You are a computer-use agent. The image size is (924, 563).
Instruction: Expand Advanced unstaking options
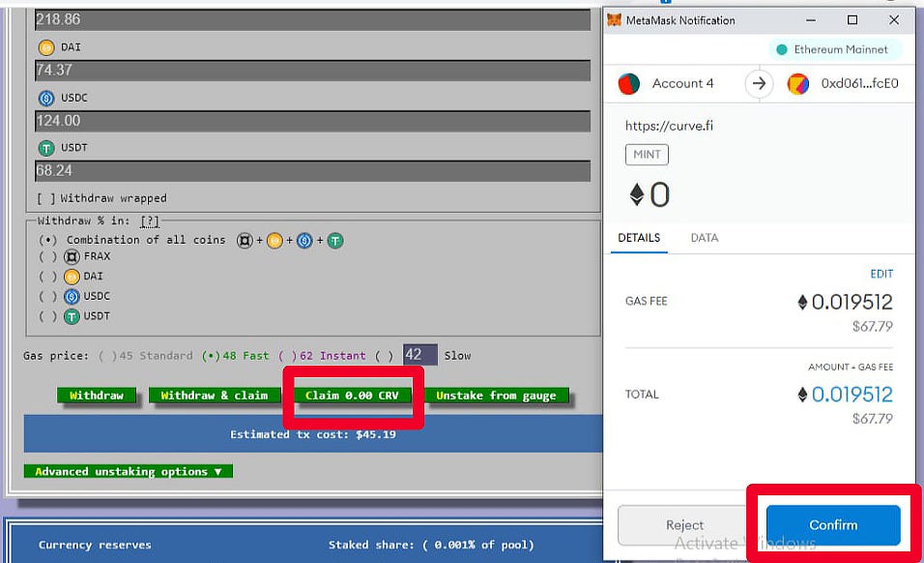[x=128, y=472]
